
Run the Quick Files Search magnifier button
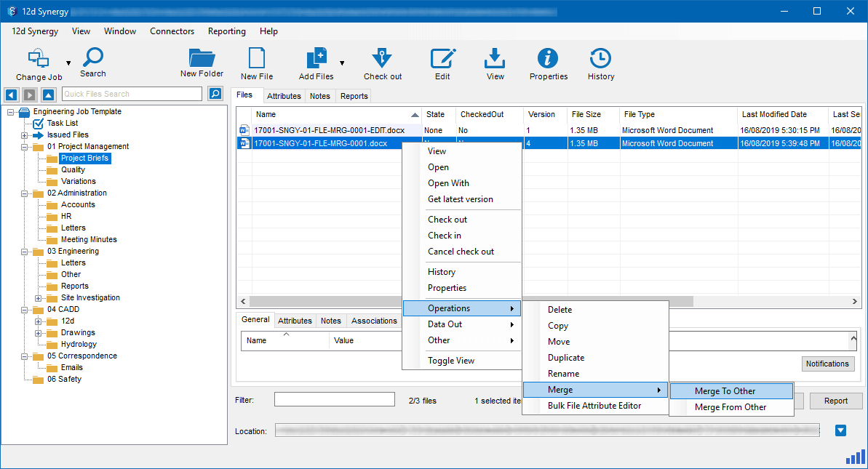pyautogui.click(x=215, y=94)
